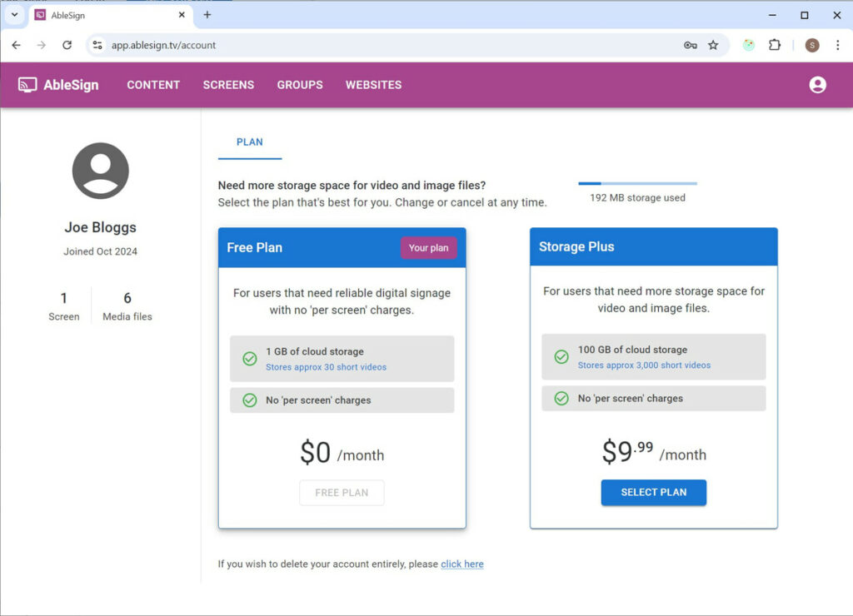Open the account profile icon in header
853x616 pixels.
tap(817, 85)
